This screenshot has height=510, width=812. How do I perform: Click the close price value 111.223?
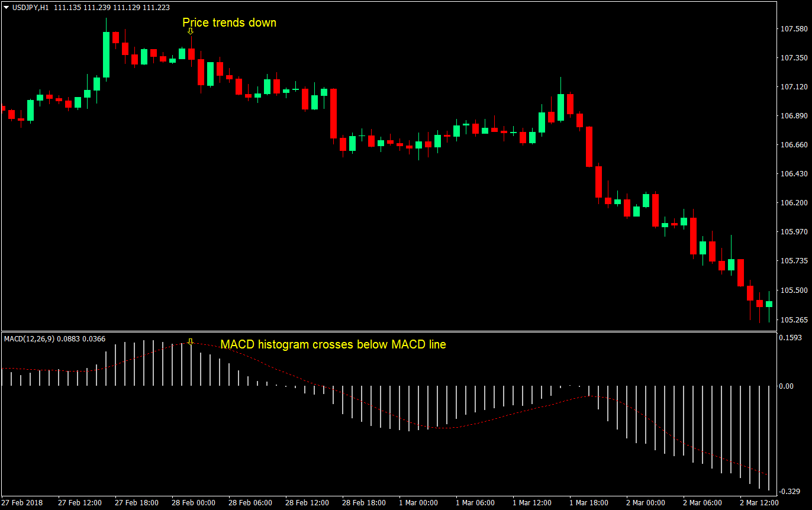pos(156,8)
